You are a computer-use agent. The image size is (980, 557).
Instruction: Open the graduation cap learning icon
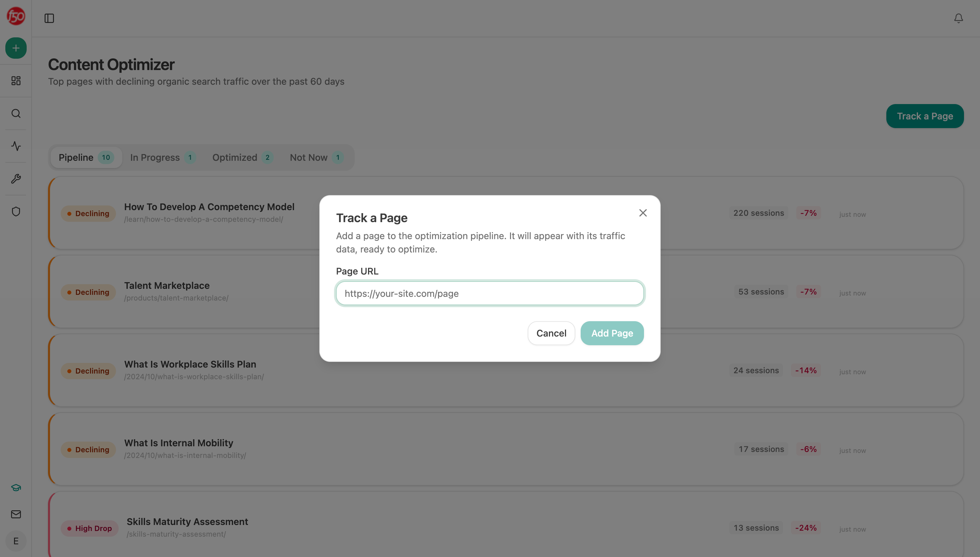pyautogui.click(x=16, y=488)
